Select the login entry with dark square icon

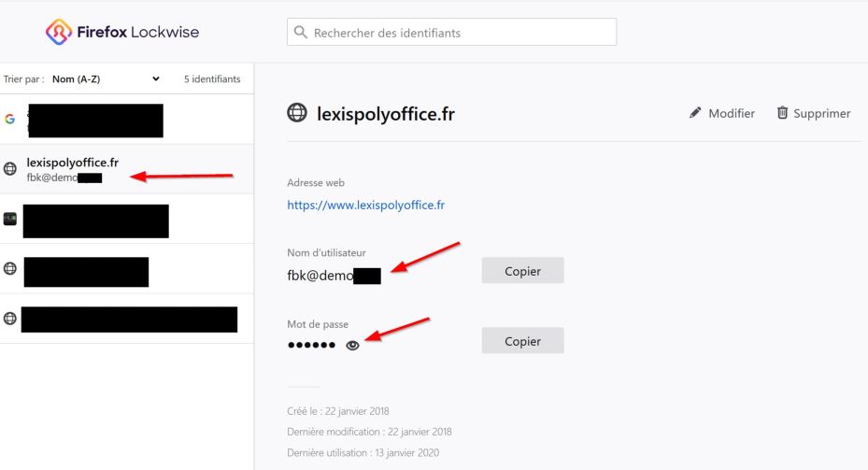click(127, 219)
